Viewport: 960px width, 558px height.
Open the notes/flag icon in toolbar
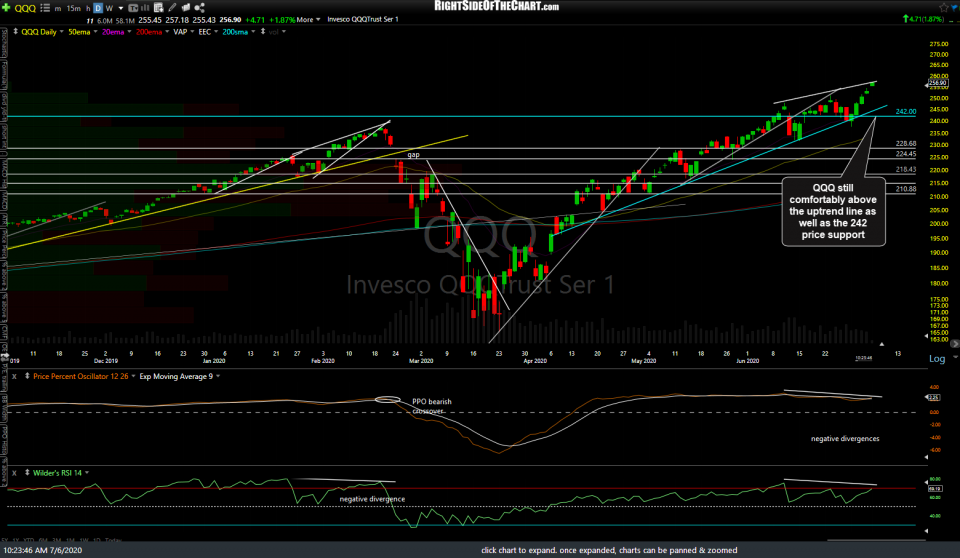pyautogui.click(x=186, y=7)
